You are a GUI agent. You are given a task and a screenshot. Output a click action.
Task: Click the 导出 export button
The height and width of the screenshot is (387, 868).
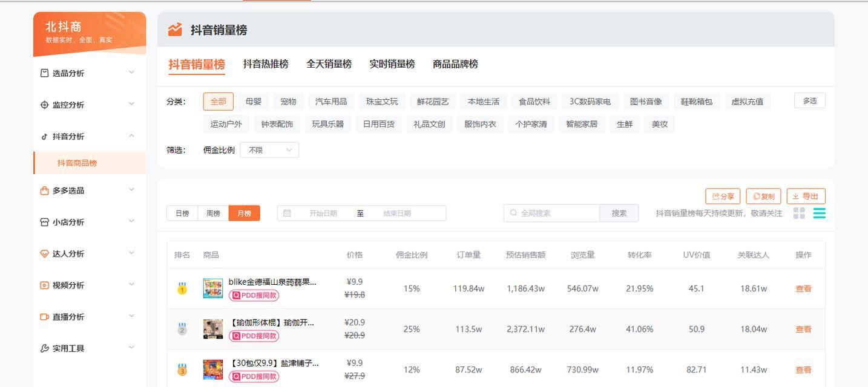tap(806, 197)
